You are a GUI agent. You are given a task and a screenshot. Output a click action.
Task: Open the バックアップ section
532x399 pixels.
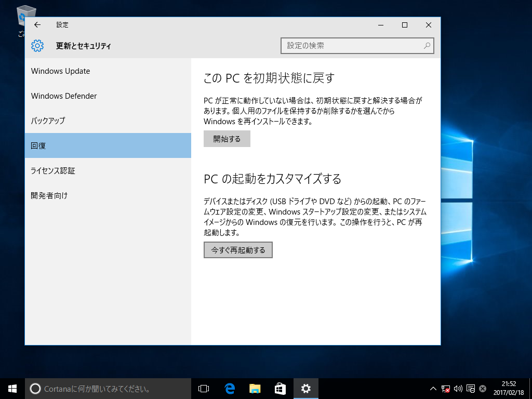click(108, 121)
